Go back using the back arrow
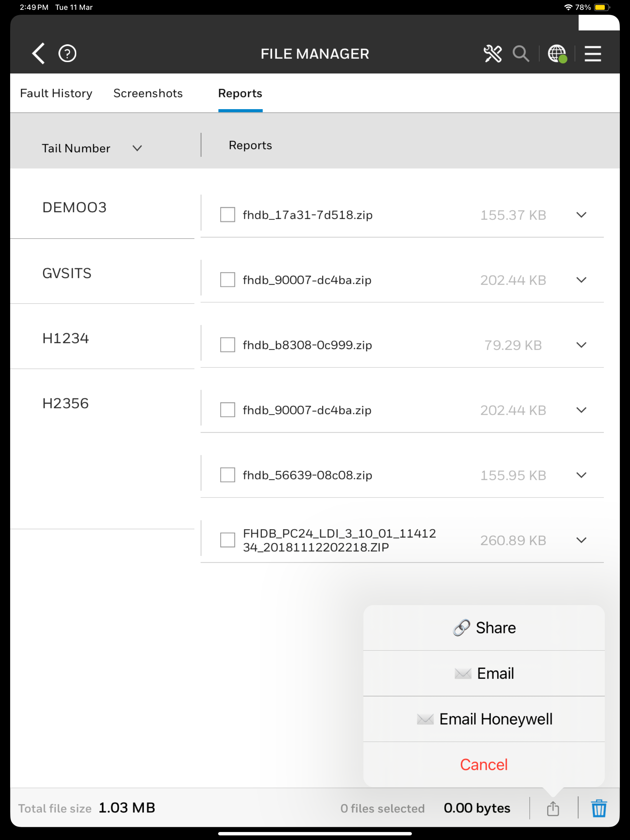 click(38, 53)
